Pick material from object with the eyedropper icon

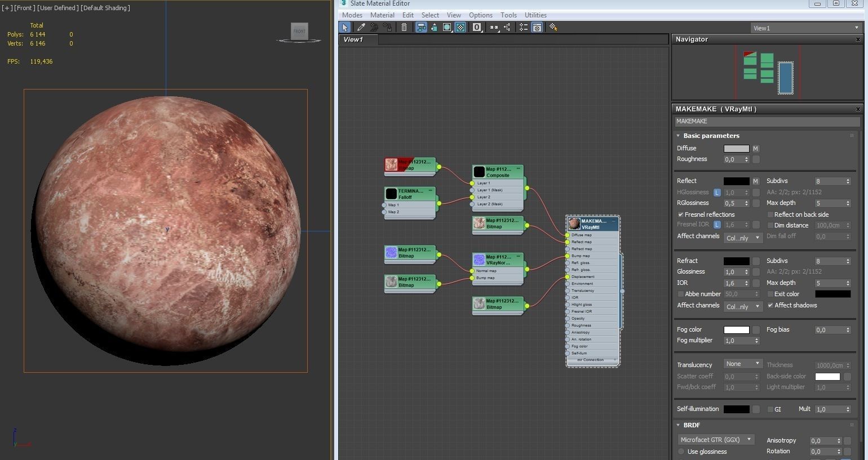coord(361,27)
